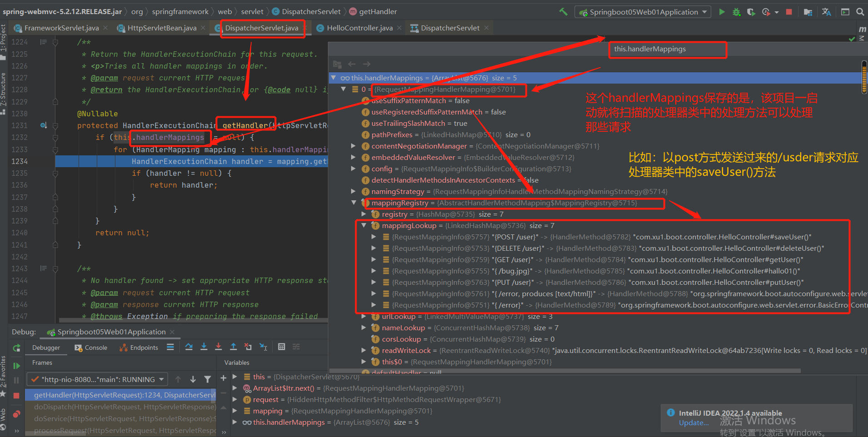
Task: Click the Profiler run icon
Action: [x=766, y=12]
